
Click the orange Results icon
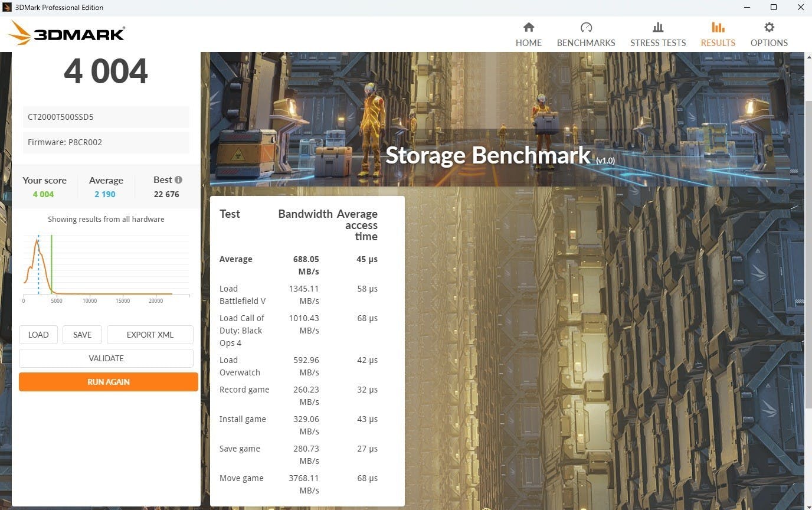[718, 27]
